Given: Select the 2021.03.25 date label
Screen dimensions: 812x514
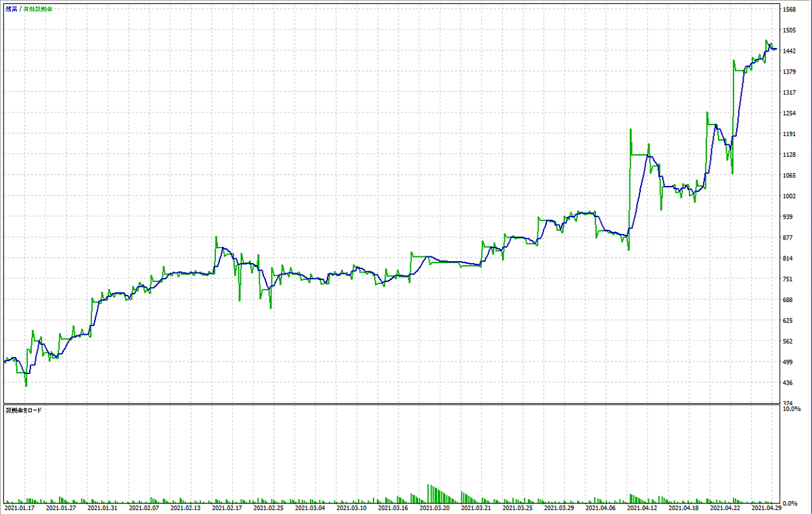Looking at the screenshot, I should point(517,507).
